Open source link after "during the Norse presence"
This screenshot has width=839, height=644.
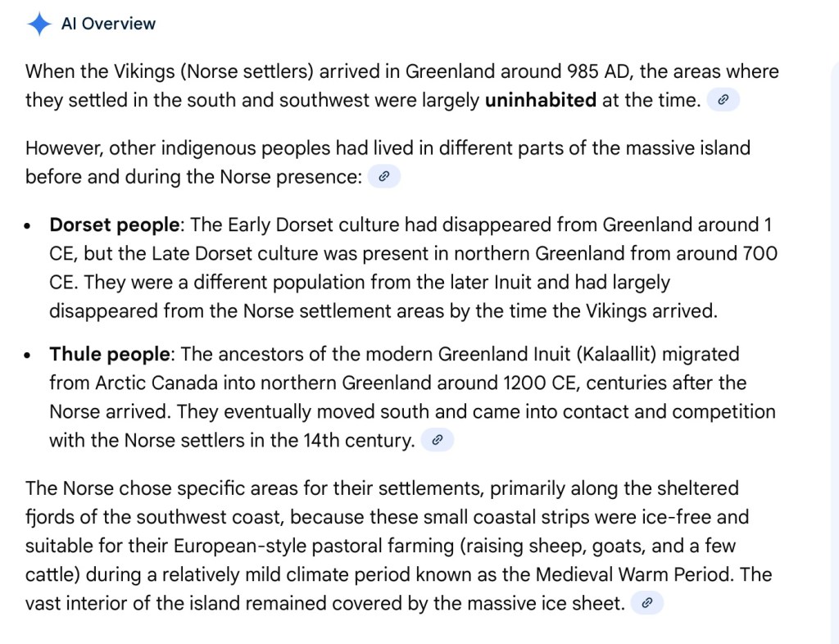[x=383, y=176]
